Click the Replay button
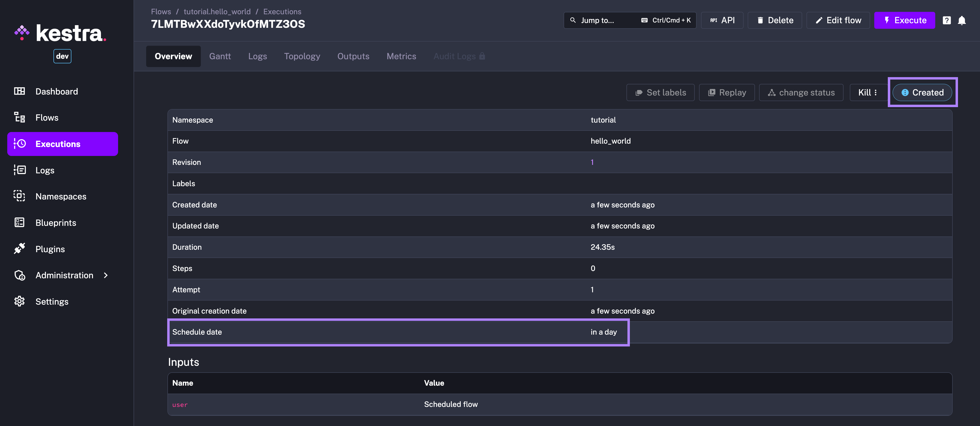 (x=727, y=93)
